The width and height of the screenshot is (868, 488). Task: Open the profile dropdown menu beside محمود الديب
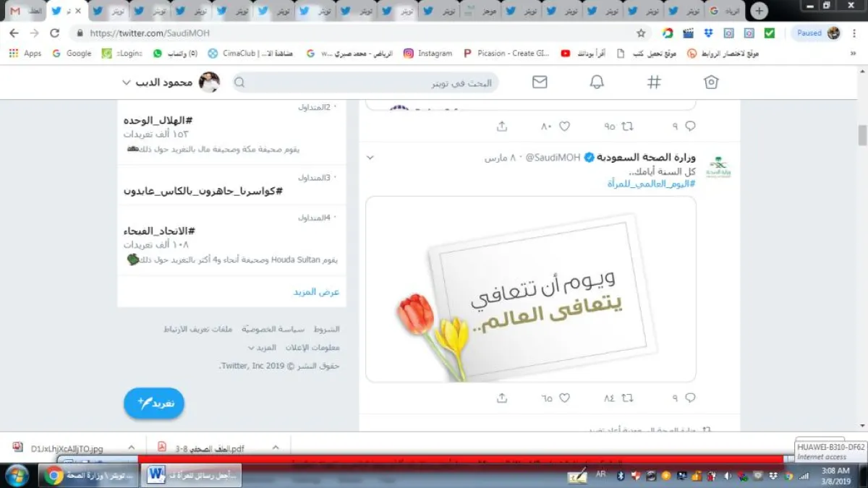(126, 82)
